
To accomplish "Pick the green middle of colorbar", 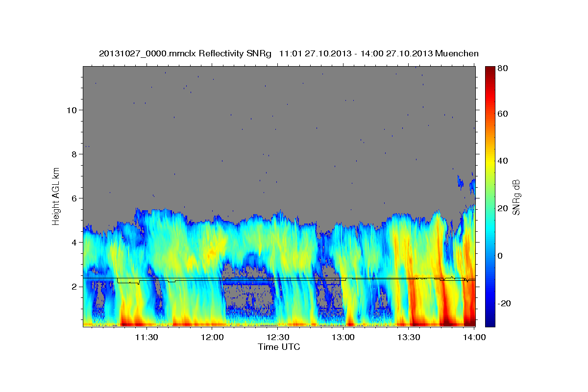I will (x=490, y=196).
